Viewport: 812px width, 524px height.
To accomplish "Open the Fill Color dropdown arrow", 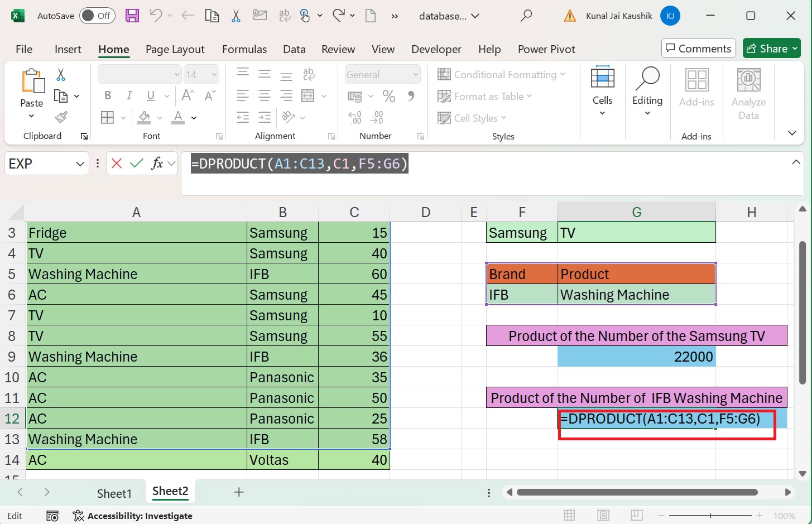I will [160, 118].
